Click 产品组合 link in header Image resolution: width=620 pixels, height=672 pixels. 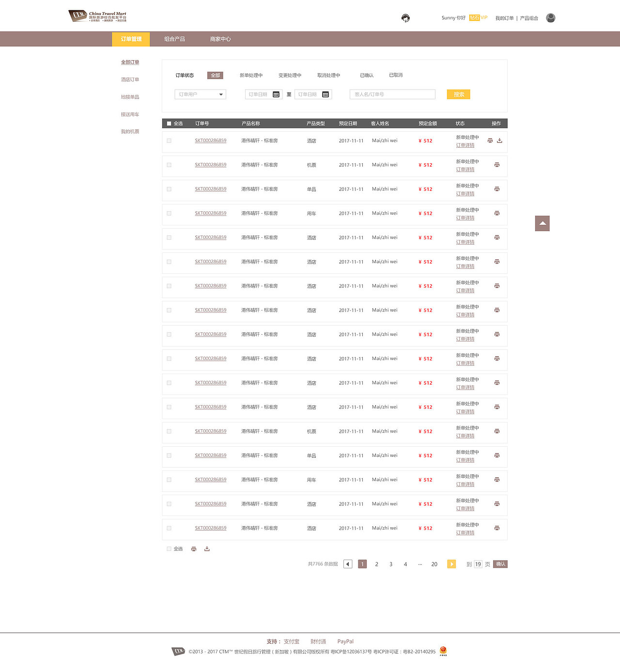point(529,18)
